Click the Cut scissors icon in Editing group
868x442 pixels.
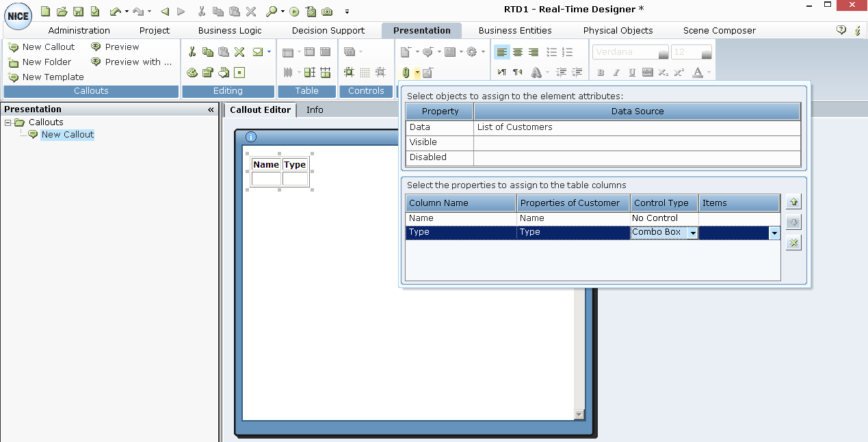pos(192,52)
